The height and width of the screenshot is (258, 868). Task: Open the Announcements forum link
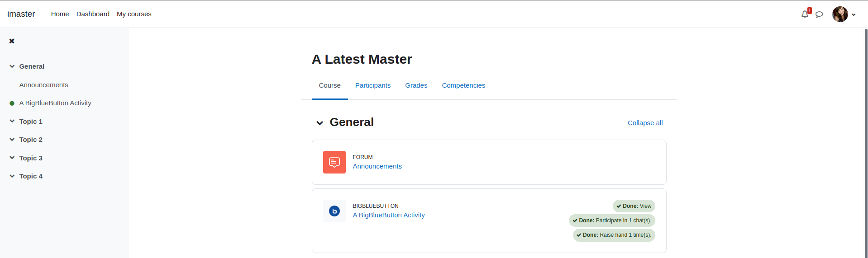click(x=377, y=166)
